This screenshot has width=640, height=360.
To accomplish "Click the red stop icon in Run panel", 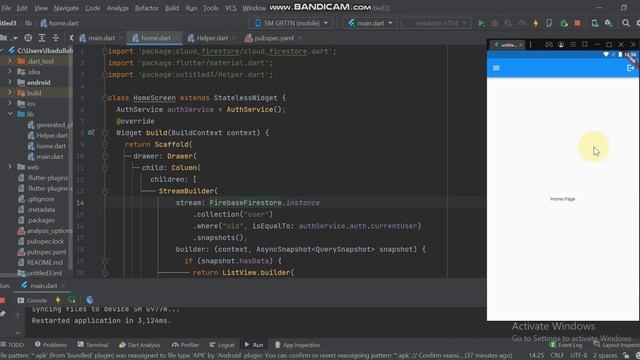I will point(2,300).
